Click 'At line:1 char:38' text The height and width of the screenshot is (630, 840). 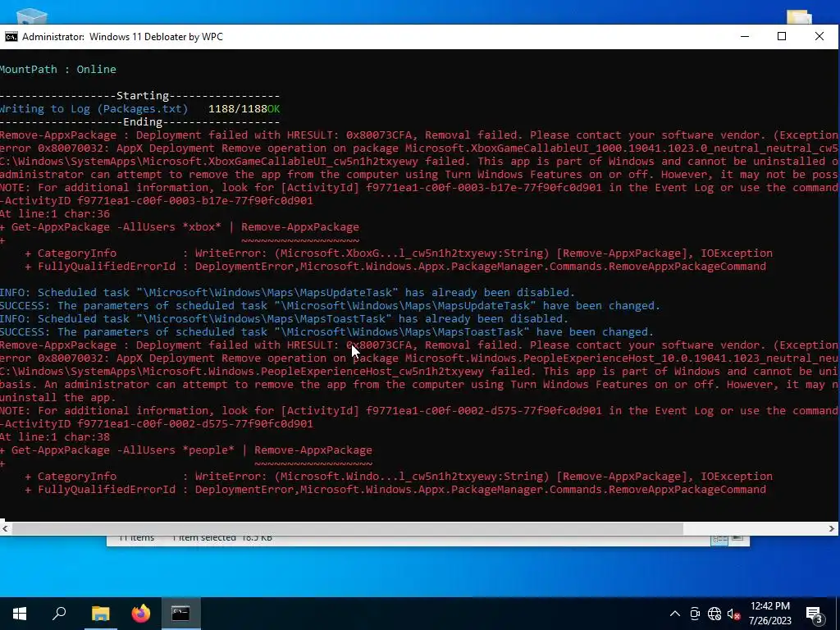(x=55, y=437)
